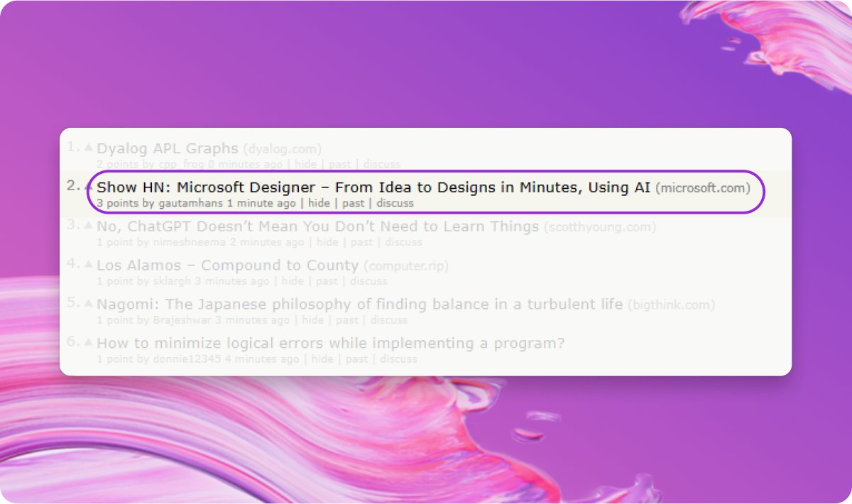Viewport: 852px width, 504px height.
Task: Open How to minimize logical errors post
Action: pyautogui.click(x=331, y=344)
